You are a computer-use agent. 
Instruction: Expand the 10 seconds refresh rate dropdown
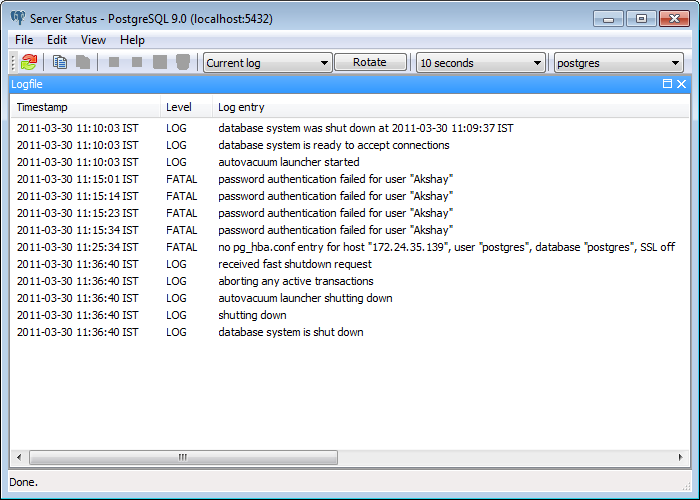tap(480, 63)
